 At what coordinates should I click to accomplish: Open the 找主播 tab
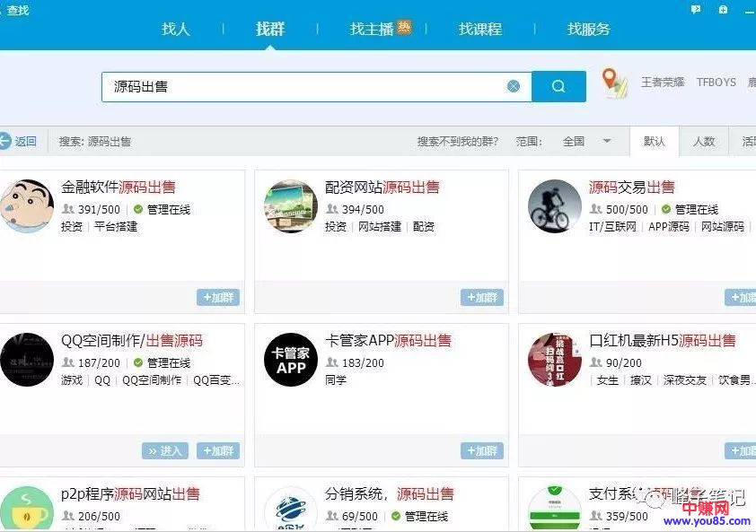[x=373, y=29]
